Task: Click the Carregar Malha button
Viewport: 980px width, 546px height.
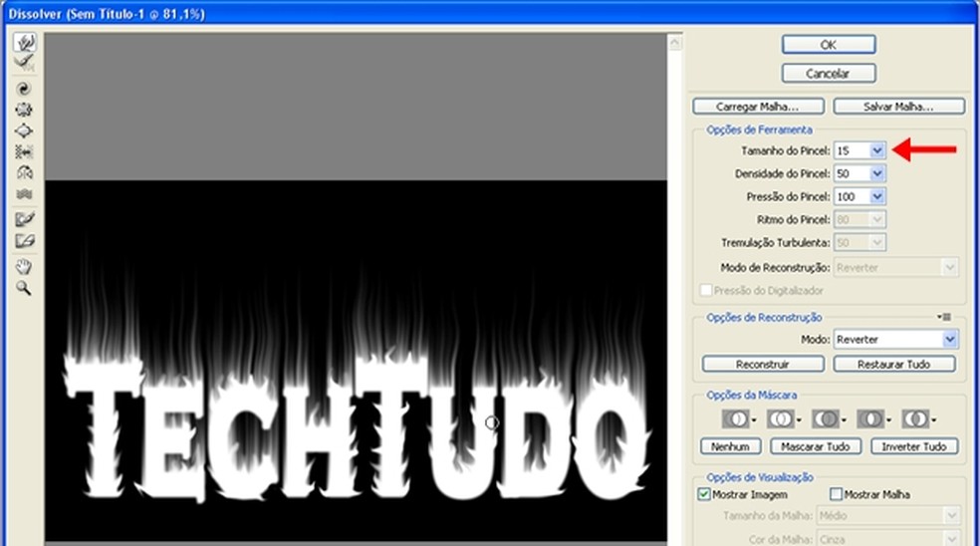Action: pyautogui.click(x=758, y=107)
